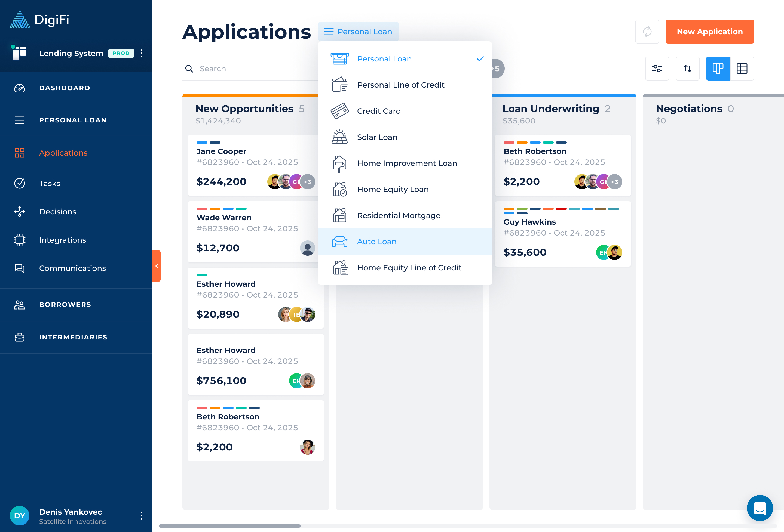Screen dimensions: 784x532
Task: Open the chat support bubble
Action: 759,508
